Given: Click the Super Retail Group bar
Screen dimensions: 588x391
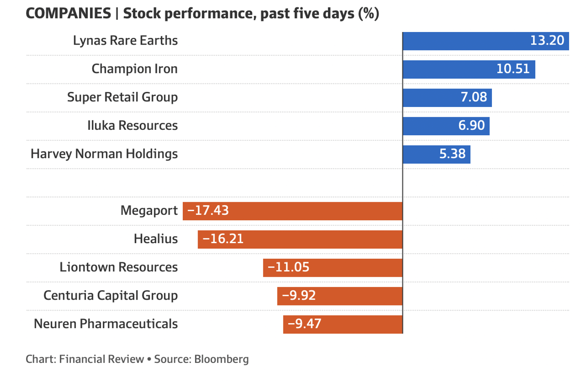Looking at the screenshot, I should pyautogui.click(x=447, y=97).
